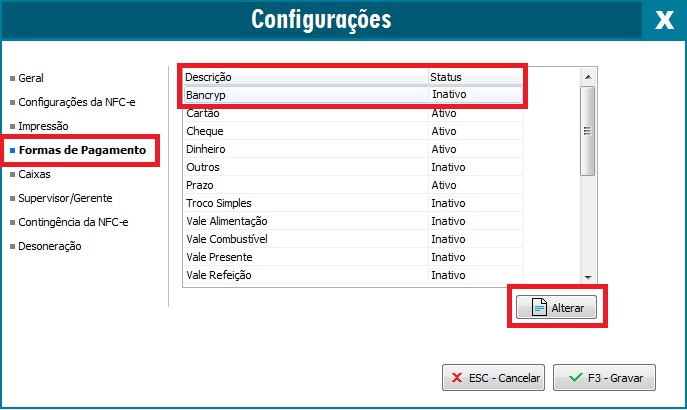Select Formas de Pagamento in sidebar

click(82, 150)
